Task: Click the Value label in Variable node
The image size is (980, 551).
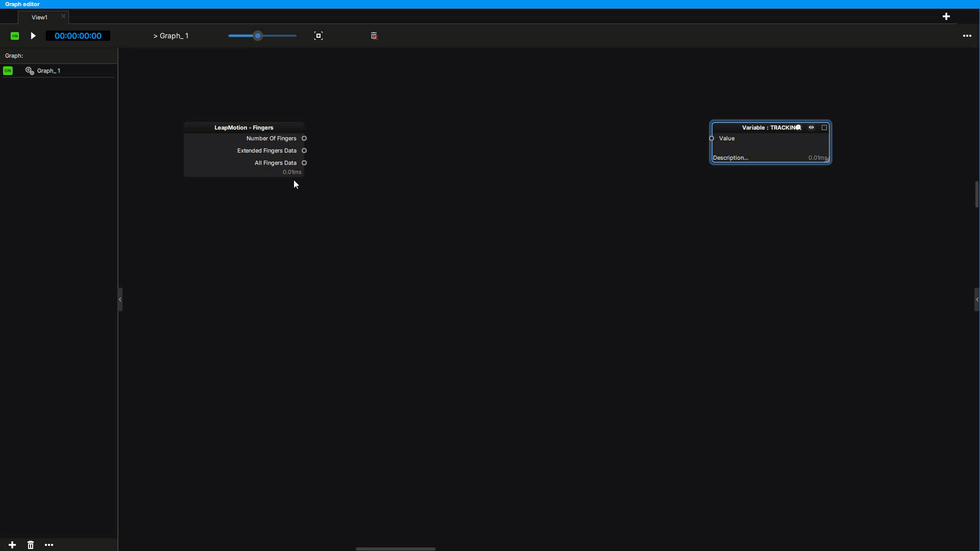Action: (727, 138)
